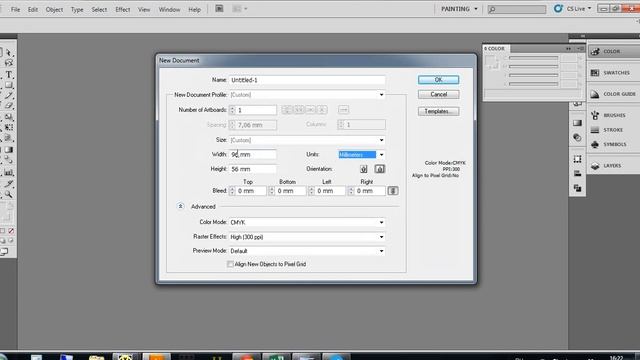Click the search field in top bar
Screen dimensions: 640x360
517,9
